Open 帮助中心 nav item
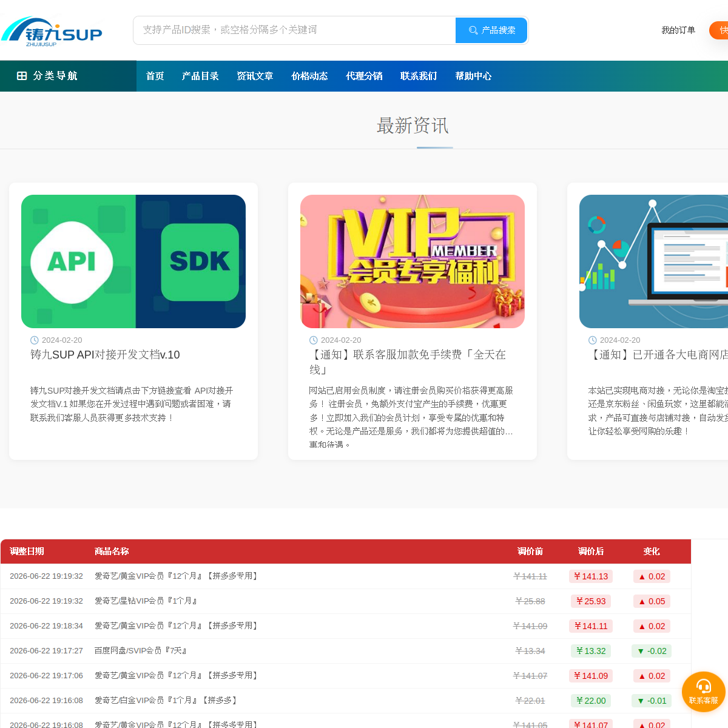The image size is (728, 728). 473,76
